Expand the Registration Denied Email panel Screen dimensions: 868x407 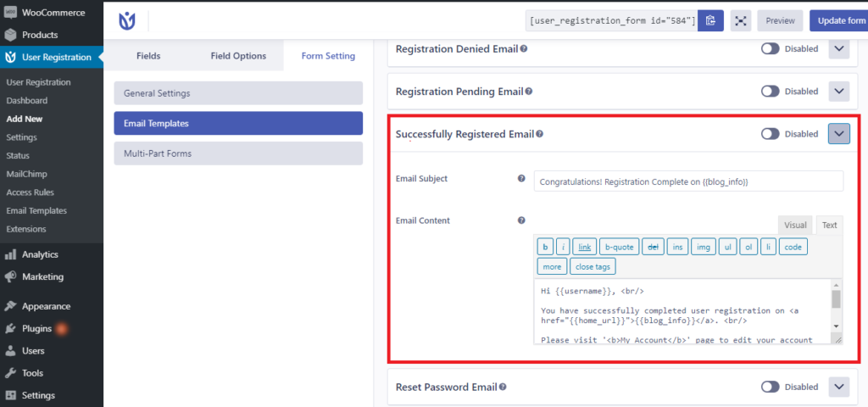pos(838,48)
